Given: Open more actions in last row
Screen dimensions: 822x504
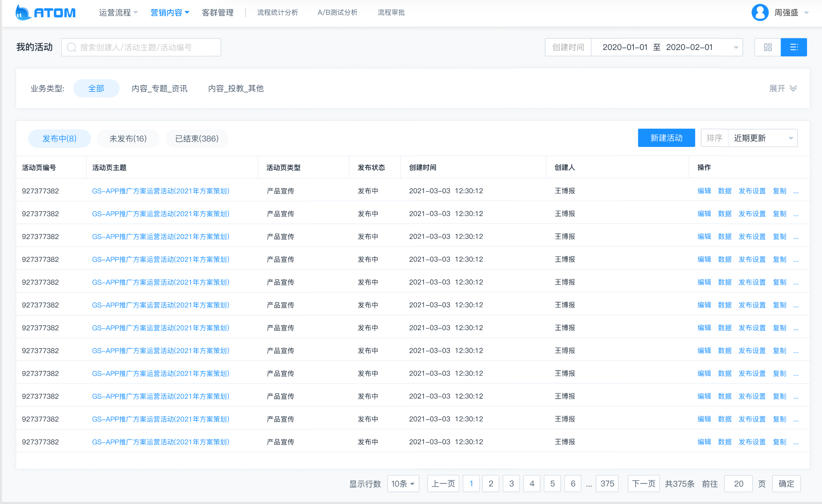Looking at the screenshot, I should tap(796, 442).
